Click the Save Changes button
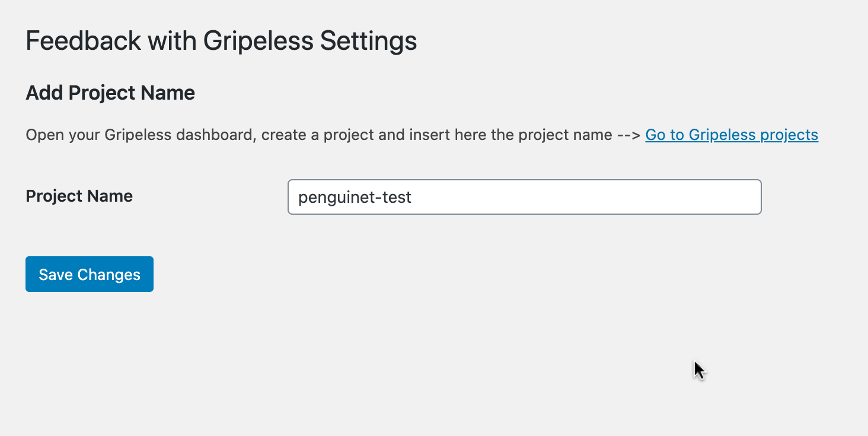Screen dimensions: 868x436 (89, 274)
